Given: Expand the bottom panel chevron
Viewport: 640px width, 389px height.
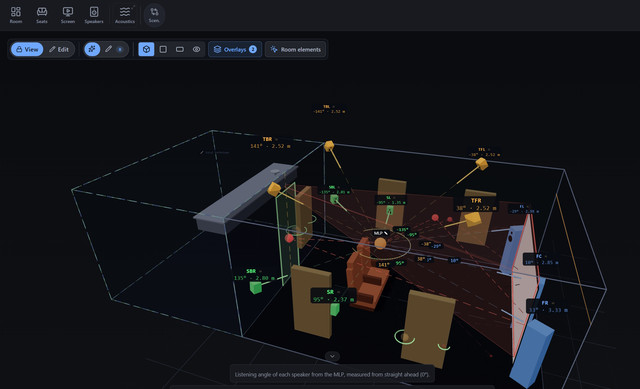Looking at the screenshot, I should tap(332, 356).
